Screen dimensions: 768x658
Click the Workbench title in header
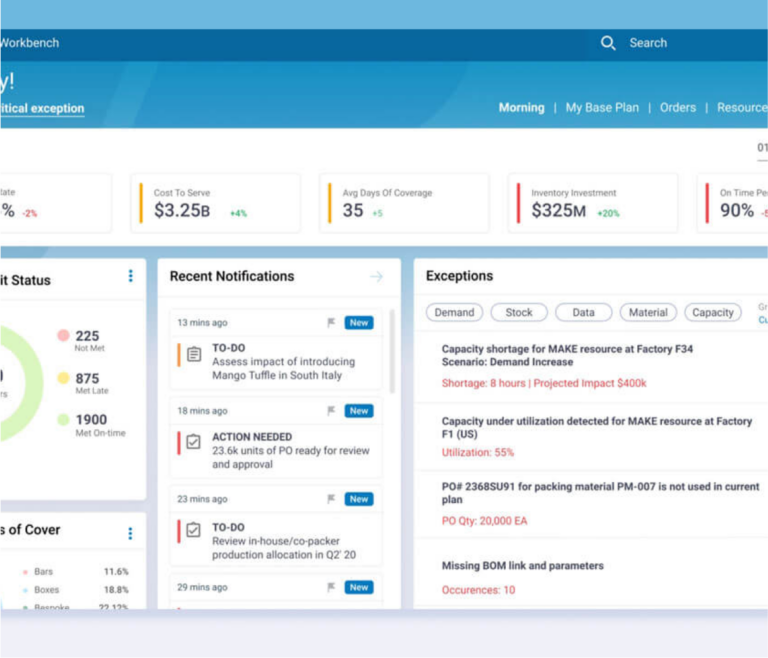coord(29,43)
